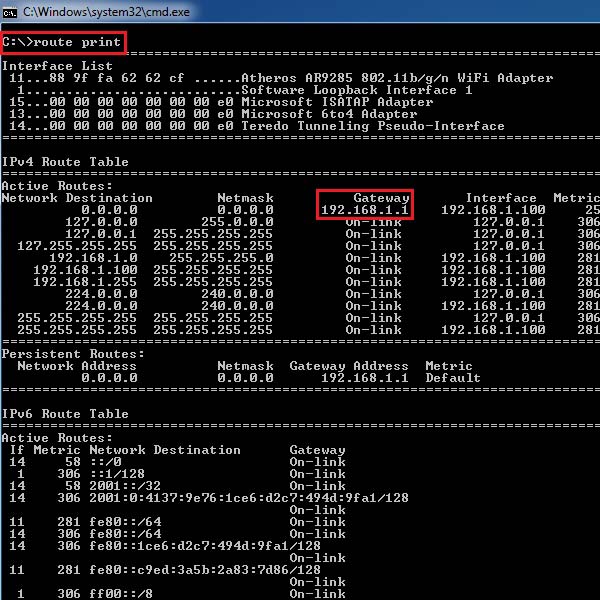Screen dimensions: 600x600
Task: Click 'Active Routes:' under IPv4 Route Table
Action: tap(57, 186)
